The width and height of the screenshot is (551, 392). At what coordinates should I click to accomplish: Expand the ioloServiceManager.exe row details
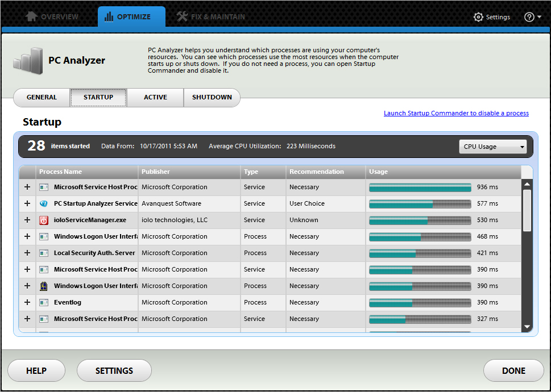tap(27, 220)
